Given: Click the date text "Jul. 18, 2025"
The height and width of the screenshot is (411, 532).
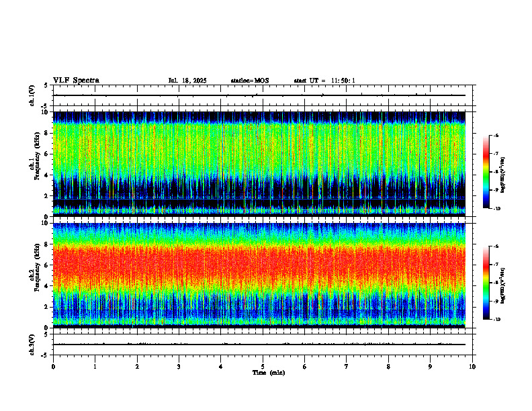Looking at the screenshot, I should 187,81.
